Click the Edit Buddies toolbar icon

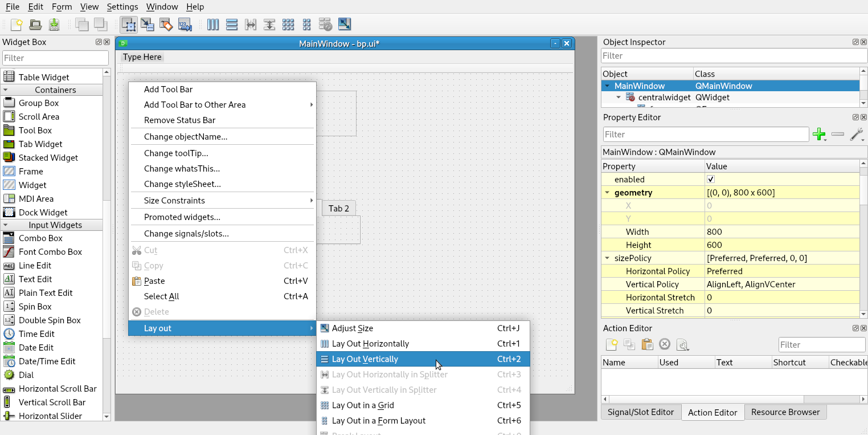(166, 25)
